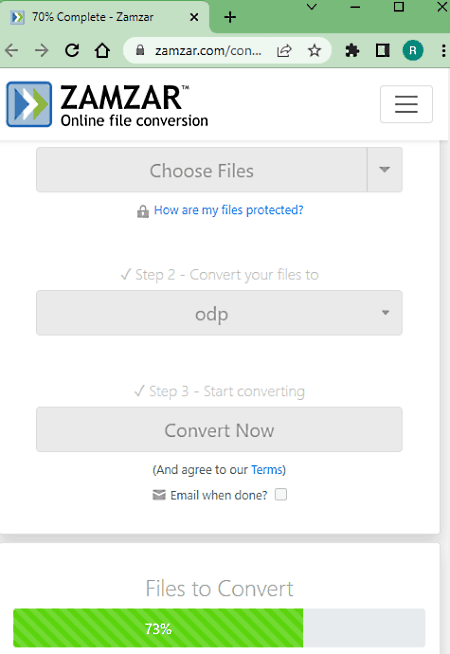Bookmark this page with star icon
This screenshot has width=450, height=654.
314,50
